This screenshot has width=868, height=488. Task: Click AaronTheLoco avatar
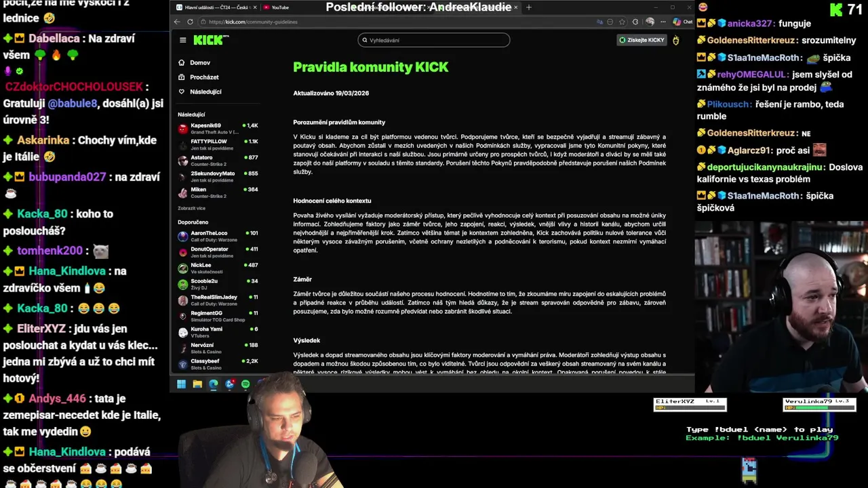182,236
